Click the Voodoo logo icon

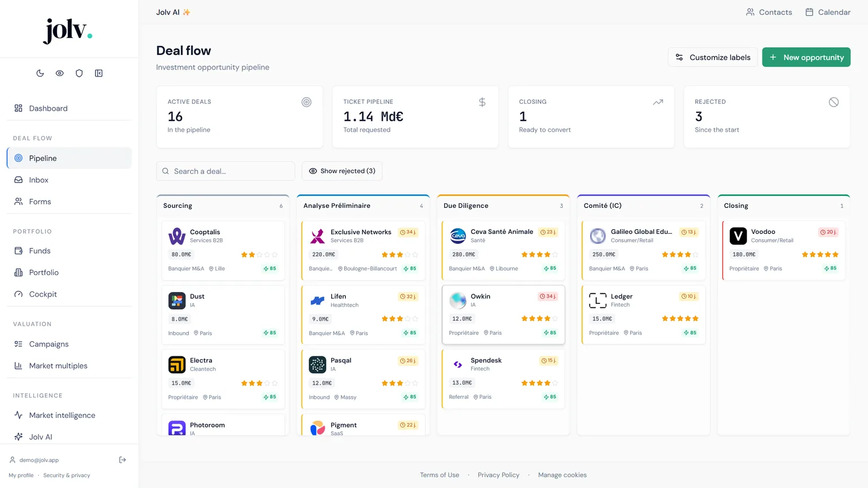(x=738, y=236)
